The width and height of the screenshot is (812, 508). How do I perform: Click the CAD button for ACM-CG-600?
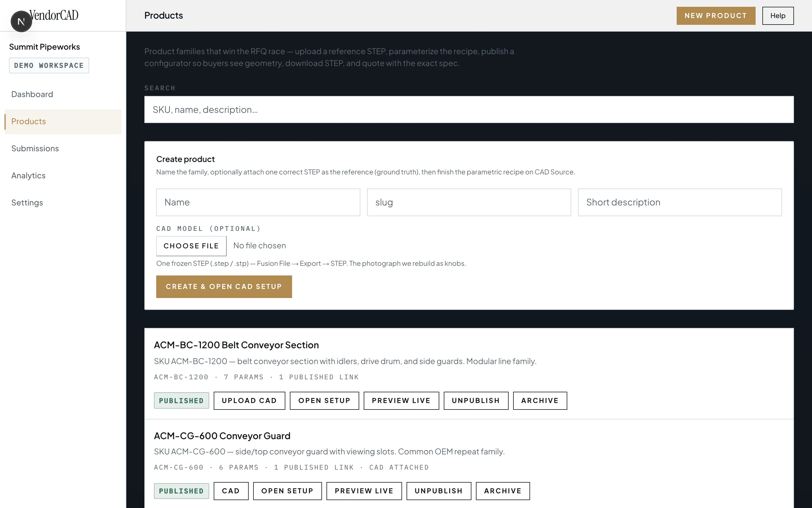231,491
